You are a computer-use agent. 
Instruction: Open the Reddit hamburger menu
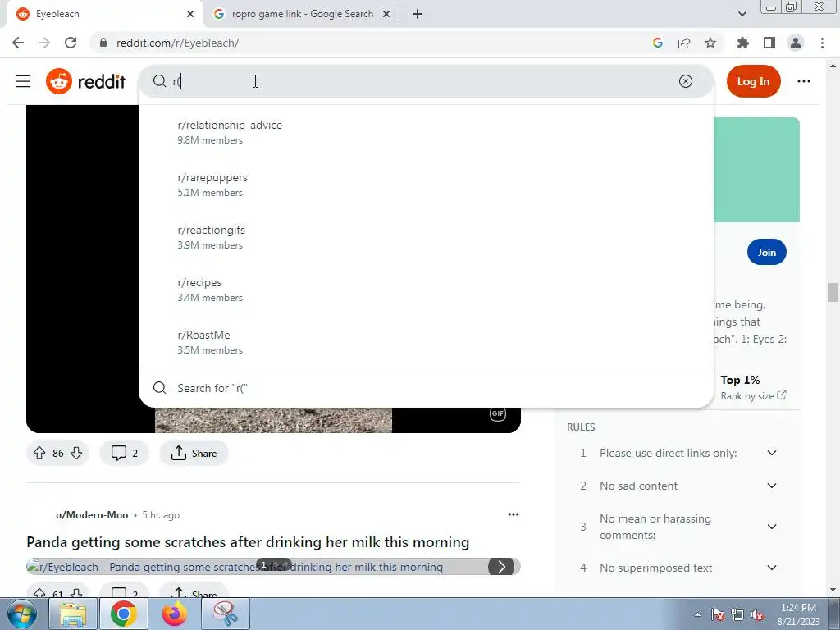(x=23, y=81)
